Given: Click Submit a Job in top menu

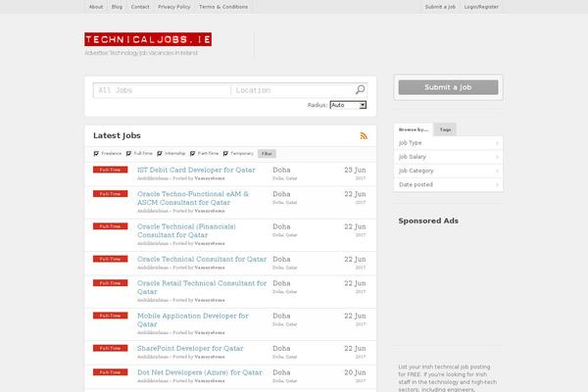Looking at the screenshot, I should [440, 7].
